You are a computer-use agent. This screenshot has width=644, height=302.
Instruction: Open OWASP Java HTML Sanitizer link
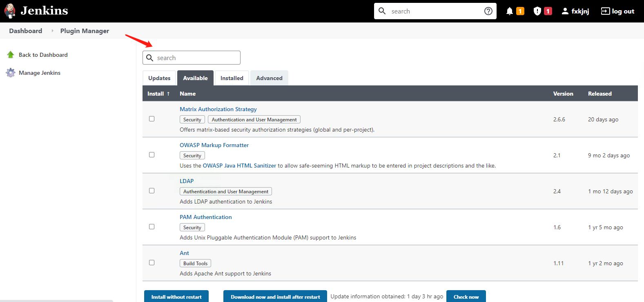click(x=239, y=166)
